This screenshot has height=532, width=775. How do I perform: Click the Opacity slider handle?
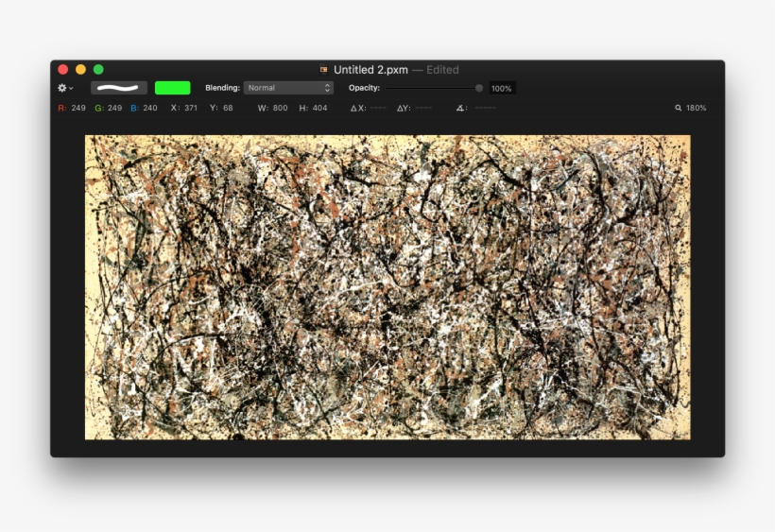click(479, 88)
